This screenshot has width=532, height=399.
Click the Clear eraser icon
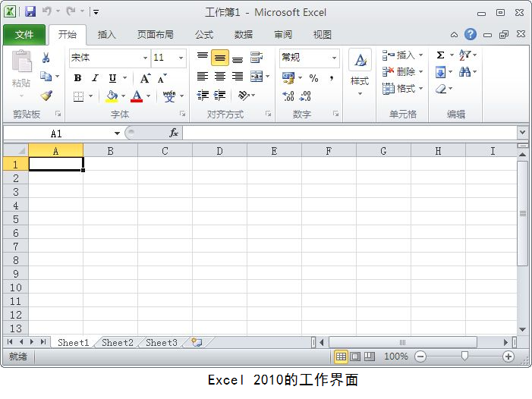(441, 89)
